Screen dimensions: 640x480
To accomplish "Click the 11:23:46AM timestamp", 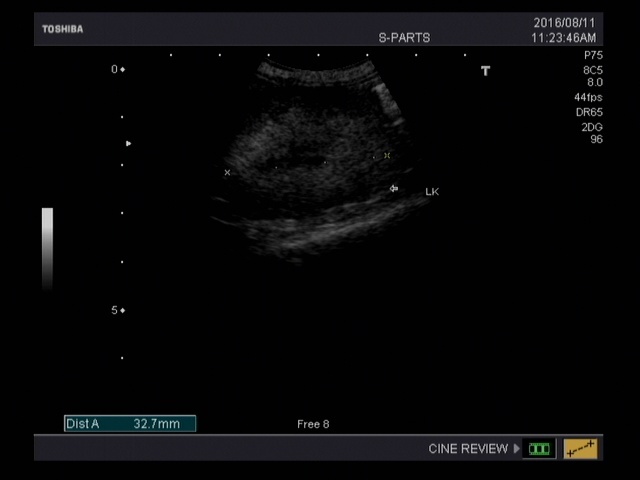I will (564, 38).
